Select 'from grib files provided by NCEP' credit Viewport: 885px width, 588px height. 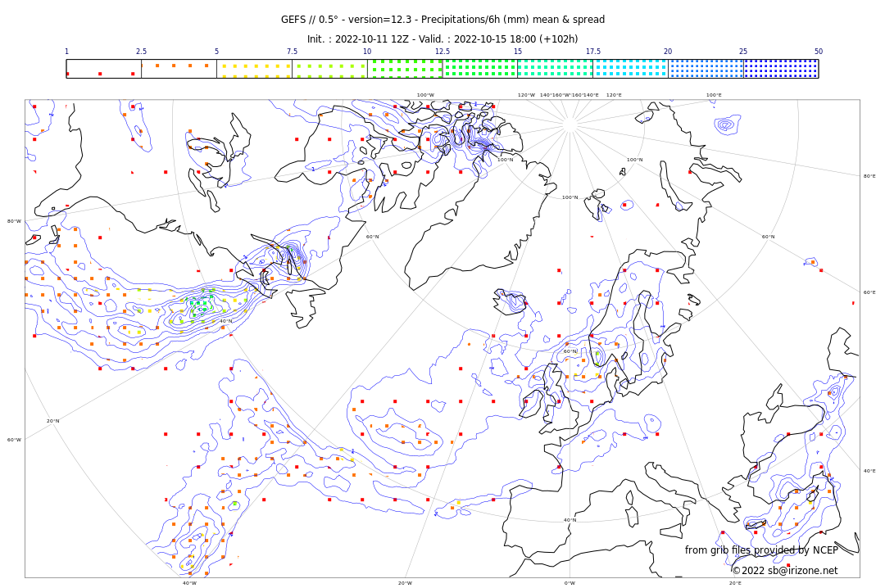761,550
